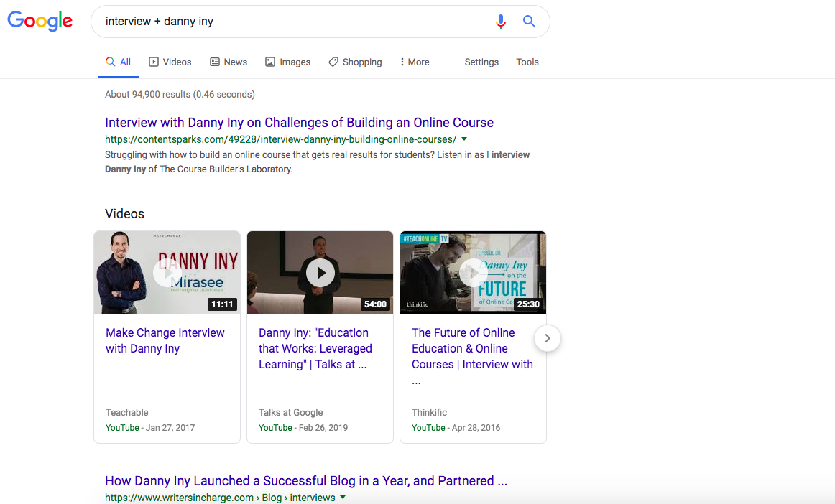Click 'YouTube - Jan 27, 2017' source text
The height and width of the screenshot is (504, 835).
point(150,428)
